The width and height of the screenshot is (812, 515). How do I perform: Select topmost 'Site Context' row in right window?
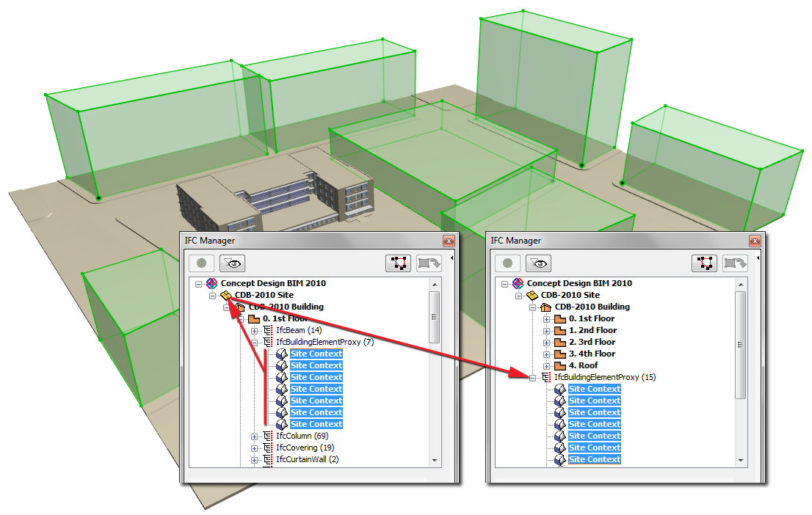(595, 390)
